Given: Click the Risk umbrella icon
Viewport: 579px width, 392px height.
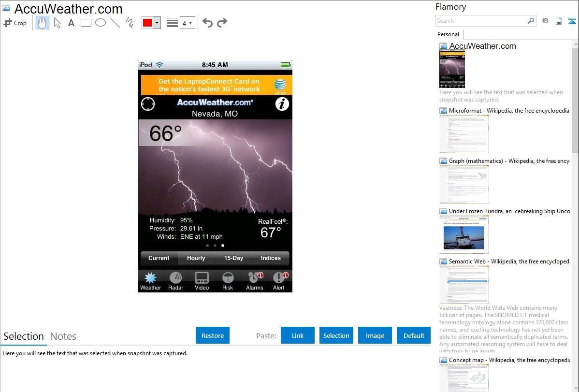Looking at the screenshot, I should coord(228,281).
